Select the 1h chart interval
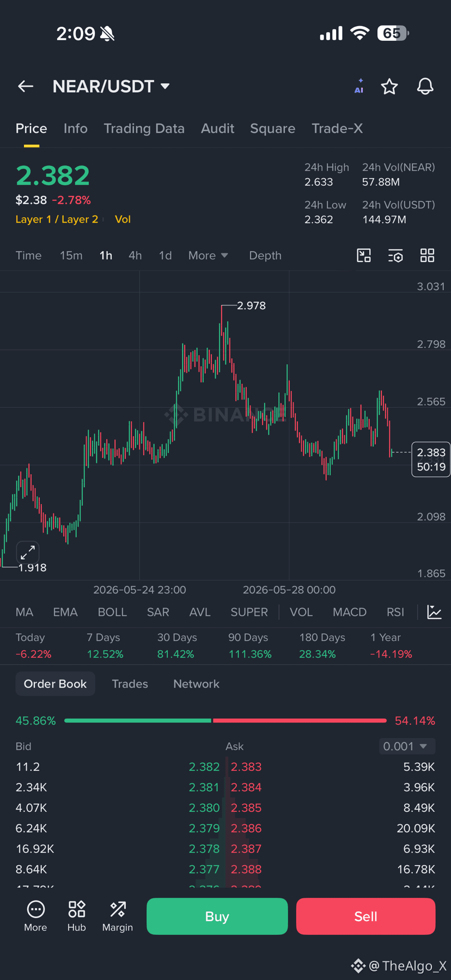451x980 pixels. point(106,255)
